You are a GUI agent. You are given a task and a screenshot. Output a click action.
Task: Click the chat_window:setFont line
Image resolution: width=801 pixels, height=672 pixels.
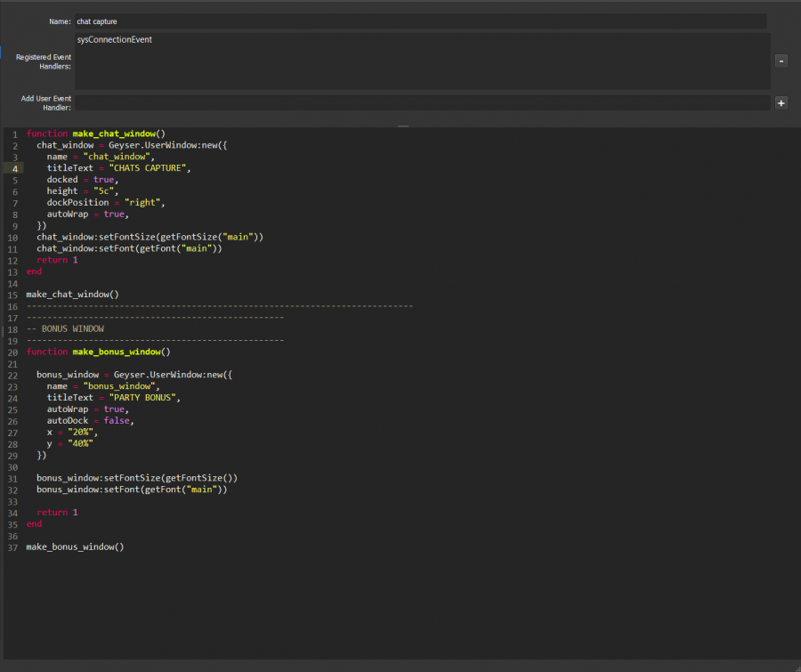129,249
